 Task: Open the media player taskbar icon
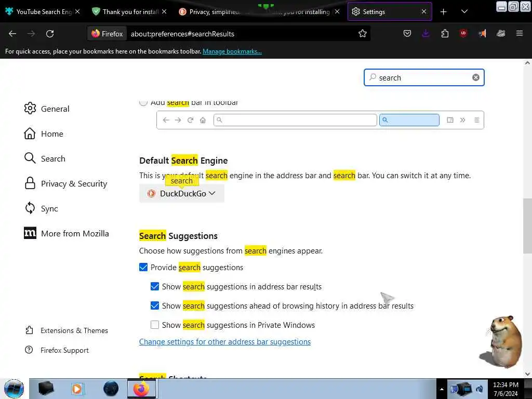click(77, 389)
